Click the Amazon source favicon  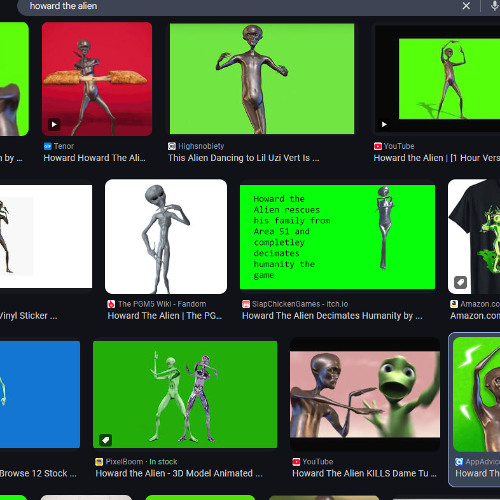click(454, 304)
